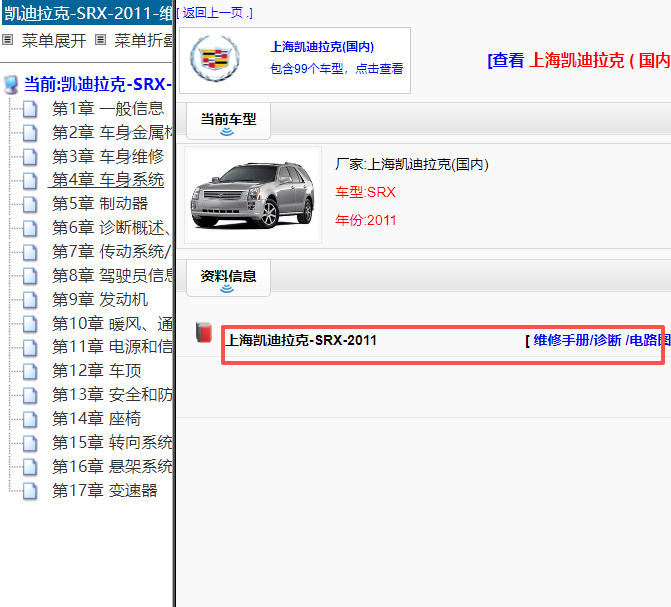671x607 pixels.
Task: Click the page icon for 第3章 车身维修
Action: (x=30, y=157)
